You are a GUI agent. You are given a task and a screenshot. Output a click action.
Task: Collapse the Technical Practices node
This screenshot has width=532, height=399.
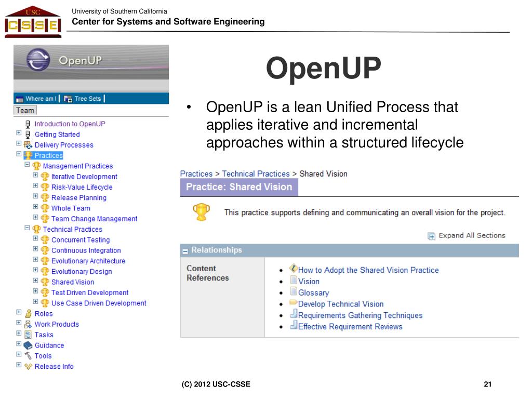coord(27,228)
